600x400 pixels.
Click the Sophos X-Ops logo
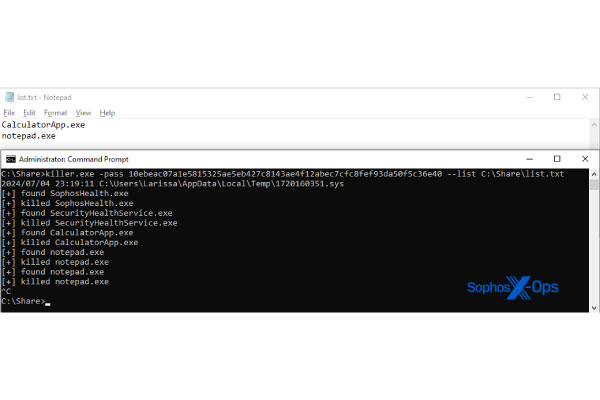click(x=513, y=287)
